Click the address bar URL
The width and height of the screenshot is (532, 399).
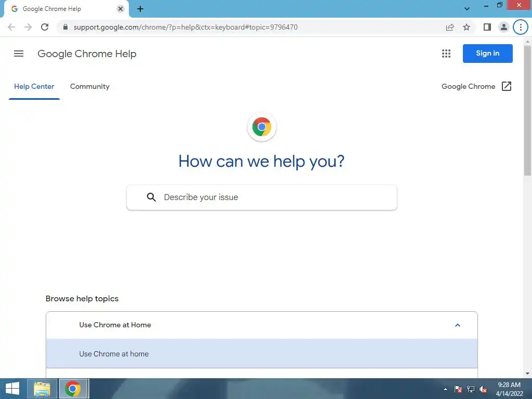(185, 27)
